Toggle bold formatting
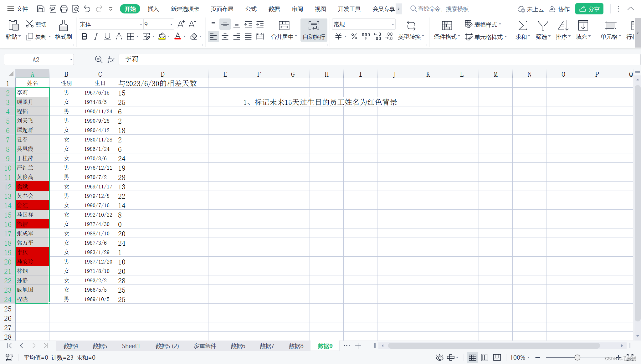Screen dimensions: 641x364 point(84,37)
